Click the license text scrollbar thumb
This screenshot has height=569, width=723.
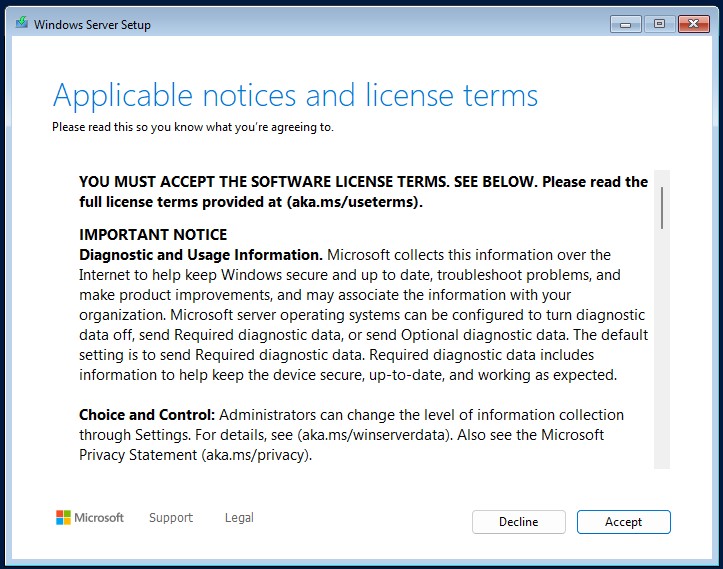662,208
